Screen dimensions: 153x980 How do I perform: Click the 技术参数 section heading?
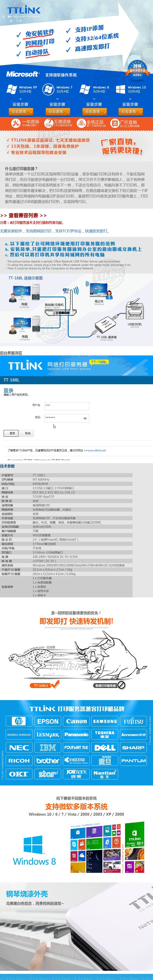coord(8,466)
